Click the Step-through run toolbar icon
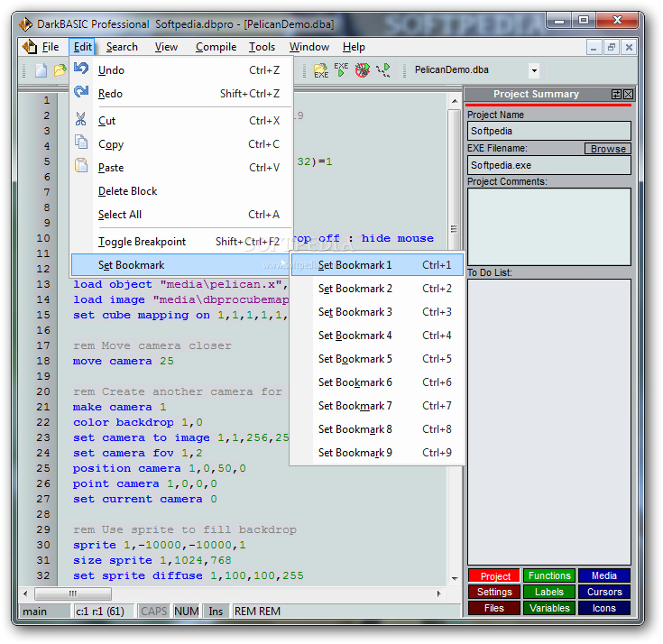The width and height of the screenshot is (663, 644). pyautogui.click(x=383, y=70)
